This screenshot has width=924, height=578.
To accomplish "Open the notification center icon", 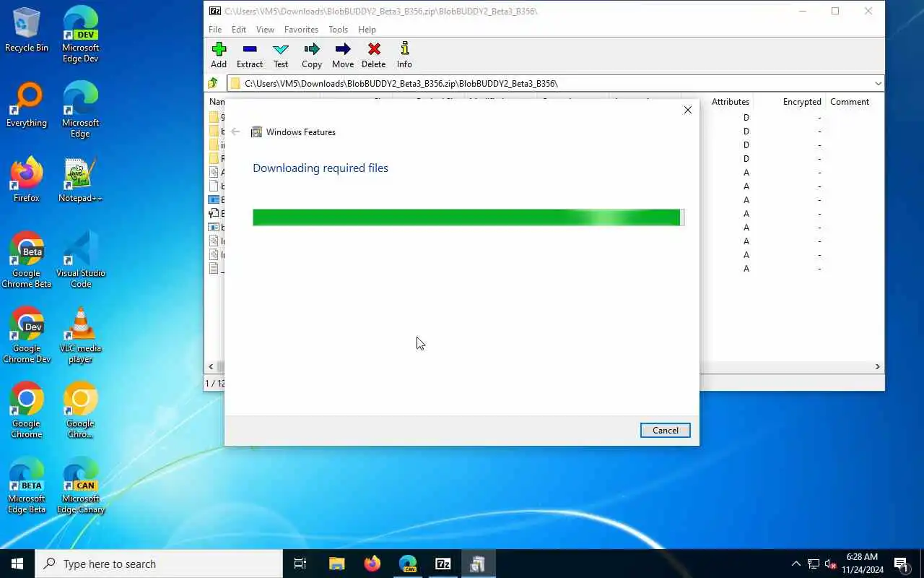I will 901,564.
